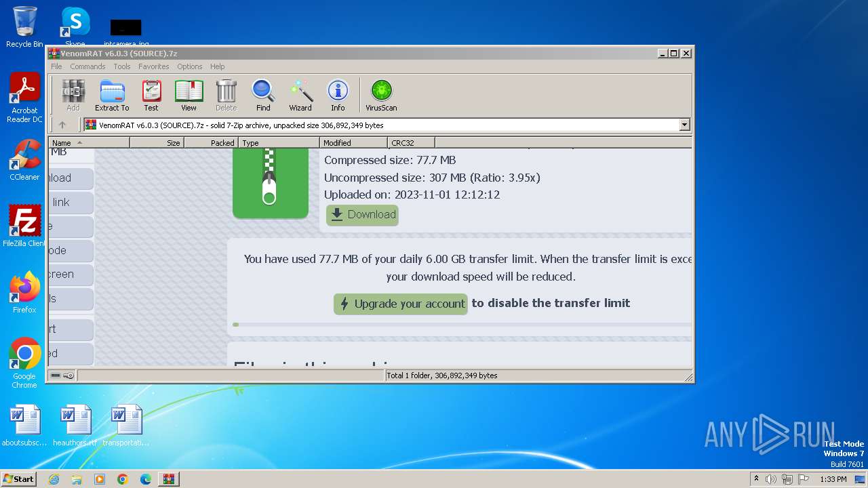Go up one folder level arrow
Screen dimensions: 868x488
point(62,125)
